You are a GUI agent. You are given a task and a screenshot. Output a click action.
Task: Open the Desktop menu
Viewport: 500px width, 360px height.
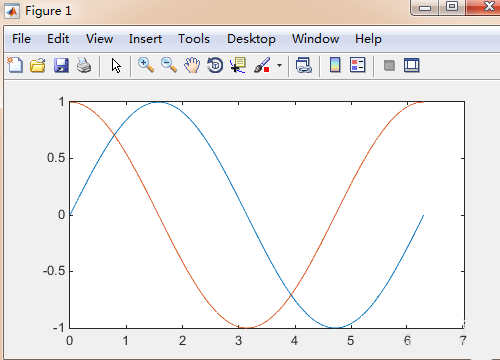pyautogui.click(x=251, y=39)
